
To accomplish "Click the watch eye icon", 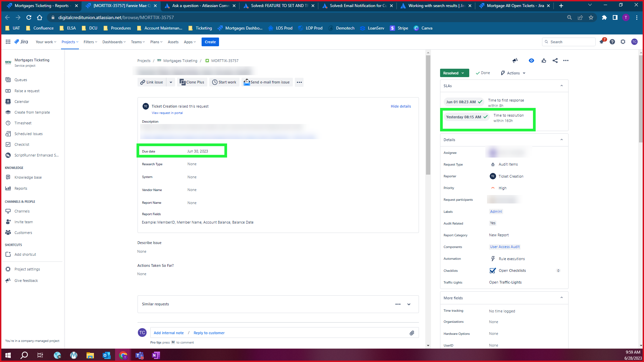I will (x=531, y=61).
